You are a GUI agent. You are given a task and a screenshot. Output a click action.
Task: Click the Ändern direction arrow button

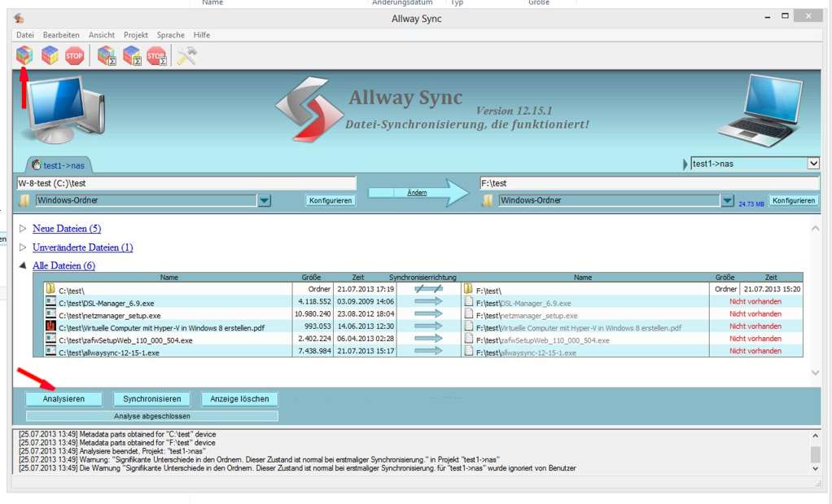pyautogui.click(x=418, y=193)
